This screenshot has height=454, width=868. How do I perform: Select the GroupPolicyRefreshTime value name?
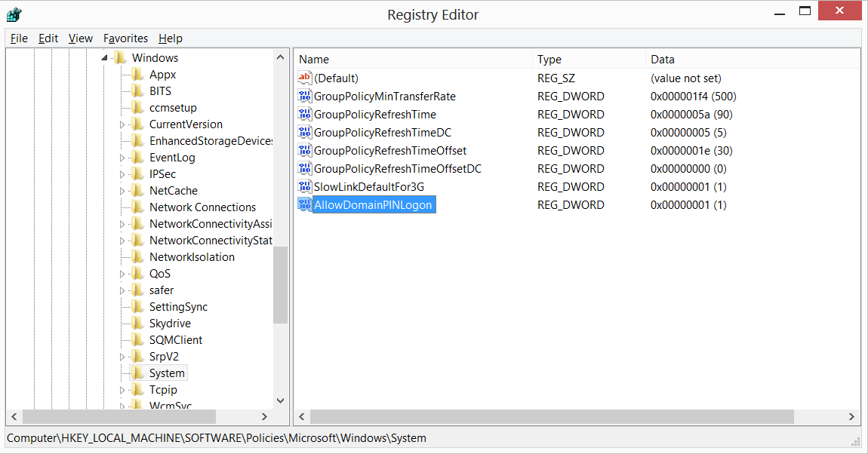(375, 114)
